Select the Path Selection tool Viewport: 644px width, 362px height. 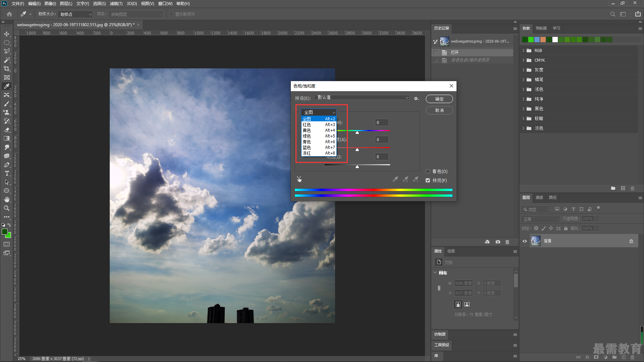coord(7,182)
